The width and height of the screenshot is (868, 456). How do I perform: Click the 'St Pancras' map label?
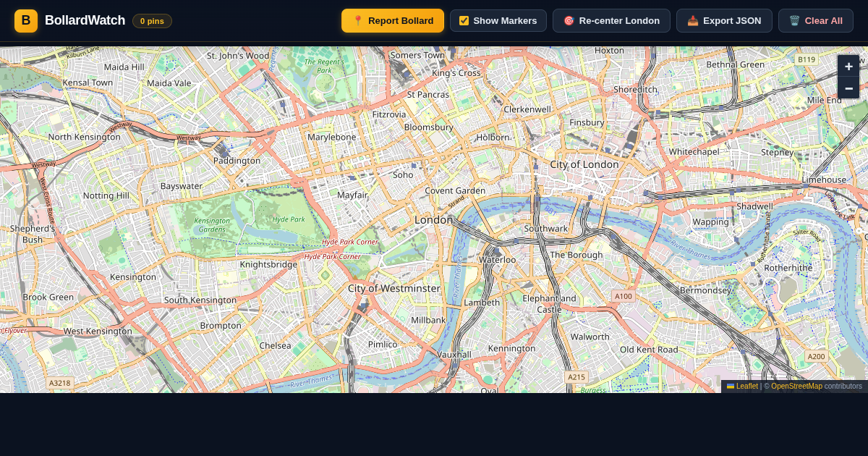click(x=428, y=94)
